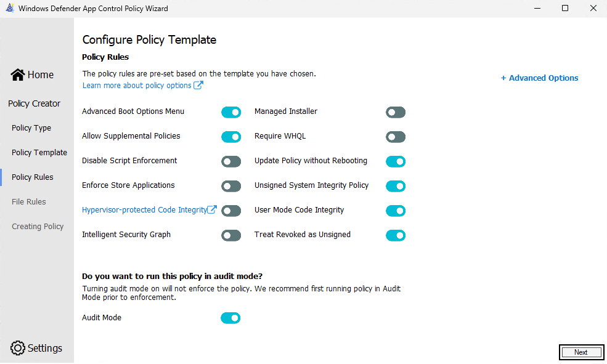Turn off Allow Supplemental Policies
This screenshot has height=364, width=607.
point(231,137)
